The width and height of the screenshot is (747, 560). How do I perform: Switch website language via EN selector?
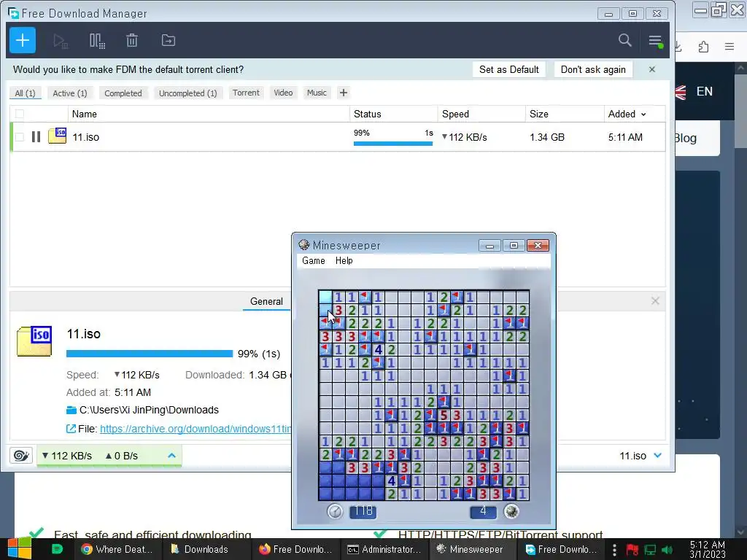point(704,91)
